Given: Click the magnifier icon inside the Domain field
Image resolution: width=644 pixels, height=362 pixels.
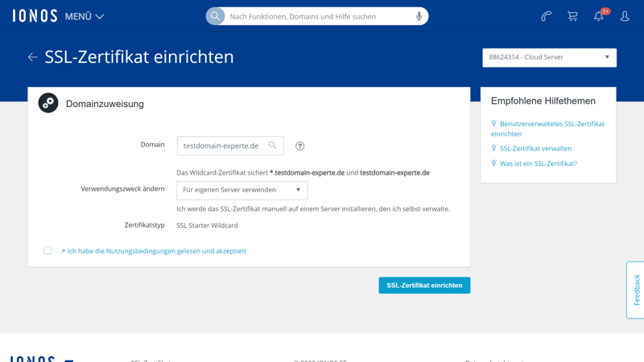Looking at the screenshot, I should click(x=272, y=146).
